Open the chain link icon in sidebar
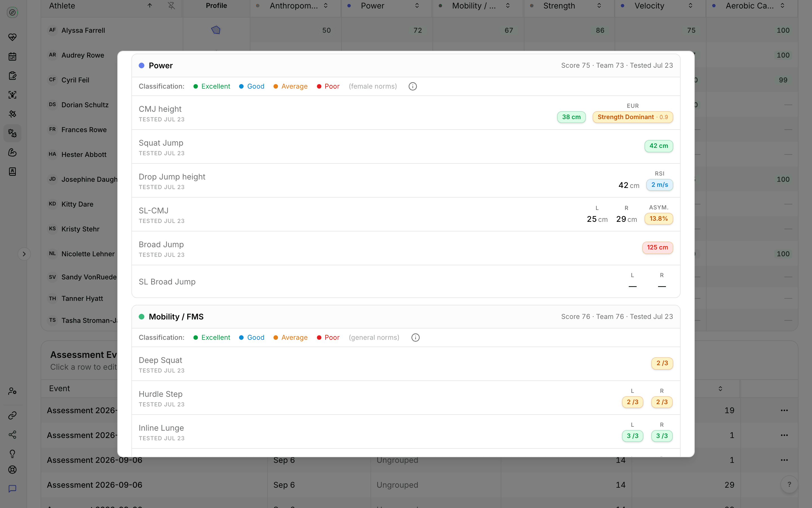812x508 pixels. coord(12,416)
